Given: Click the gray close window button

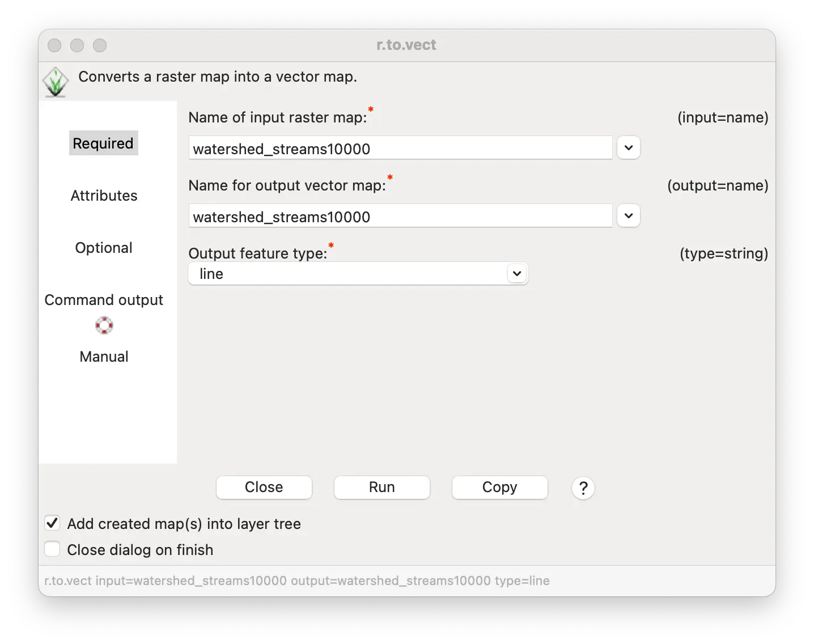Looking at the screenshot, I should point(54,45).
